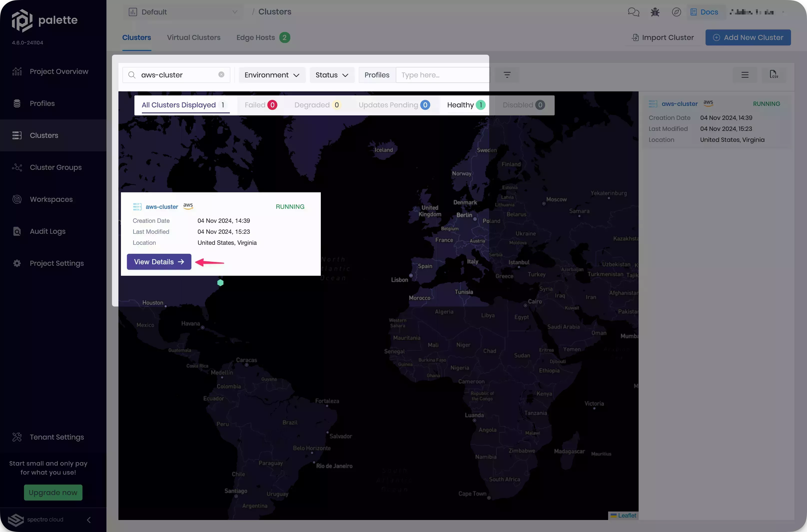This screenshot has height=532, width=807.
Task: Click the cluster hexagon map marker
Action: click(220, 283)
